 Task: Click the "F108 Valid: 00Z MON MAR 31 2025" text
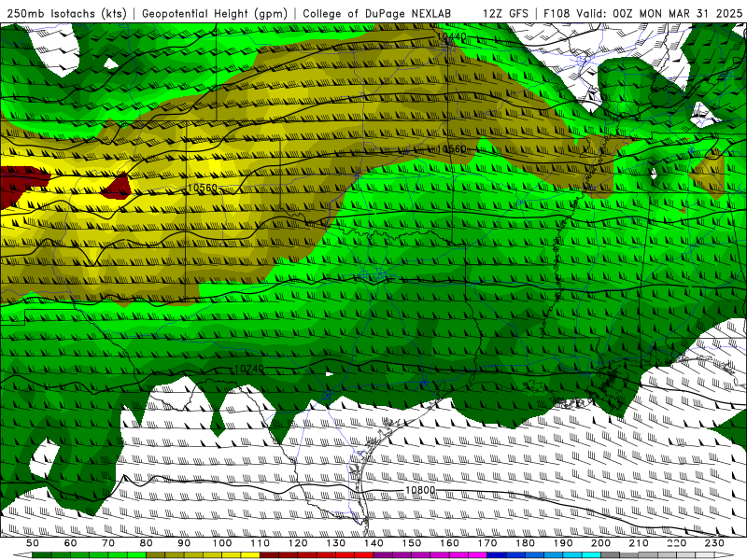[x=642, y=13]
